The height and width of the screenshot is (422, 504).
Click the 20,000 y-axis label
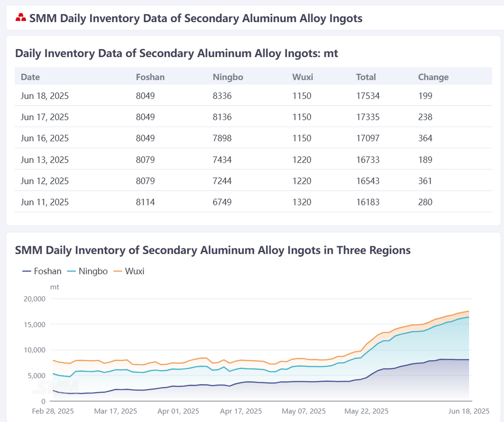pyautogui.click(x=34, y=298)
